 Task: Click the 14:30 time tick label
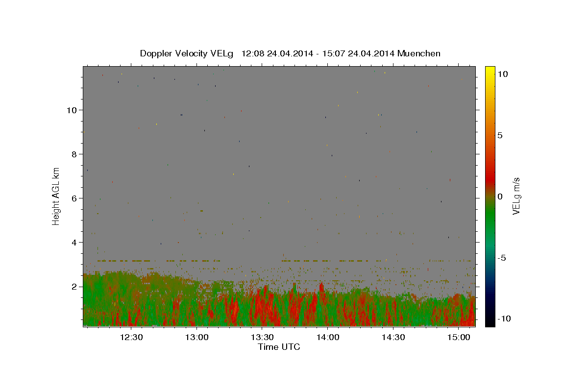tap(393, 337)
